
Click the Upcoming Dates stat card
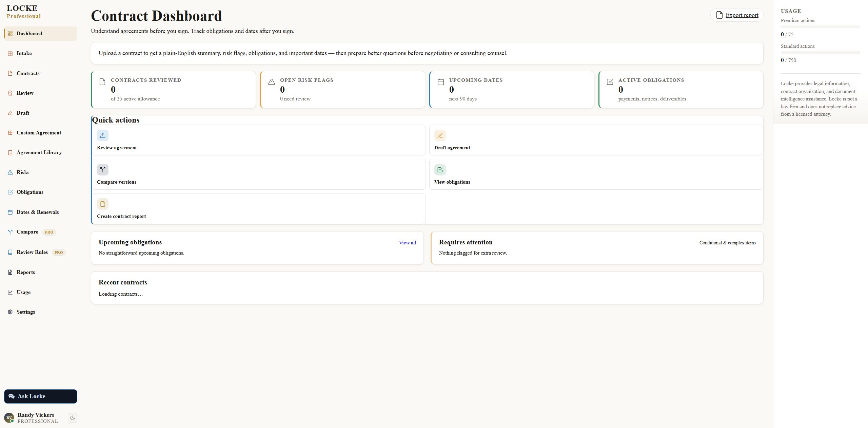[x=512, y=90]
